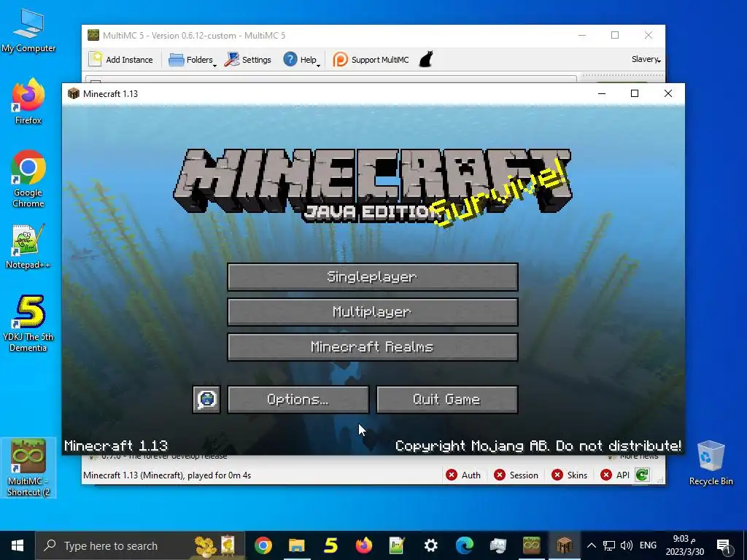The image size is (747, 560).
Task: Select the Notepad++ desktop shortcut
Action: 28,246
